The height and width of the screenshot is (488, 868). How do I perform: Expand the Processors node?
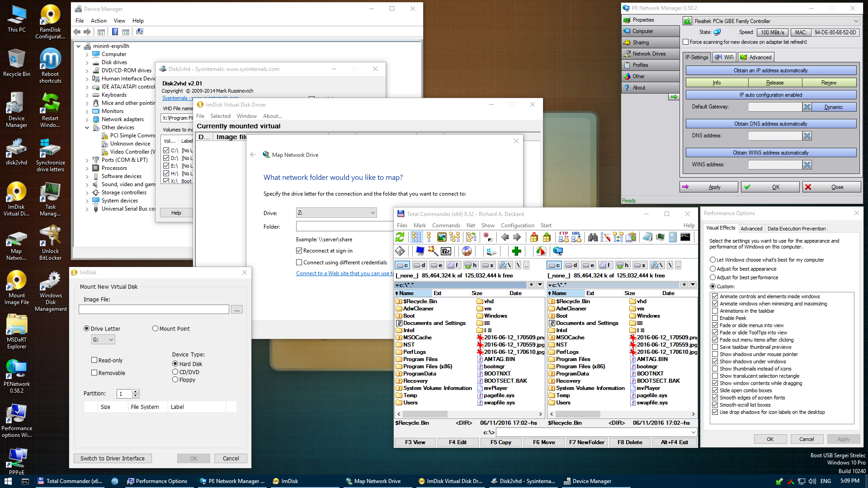87,168
